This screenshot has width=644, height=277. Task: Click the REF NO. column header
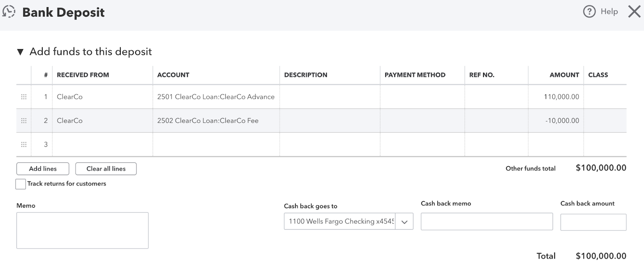482,75
